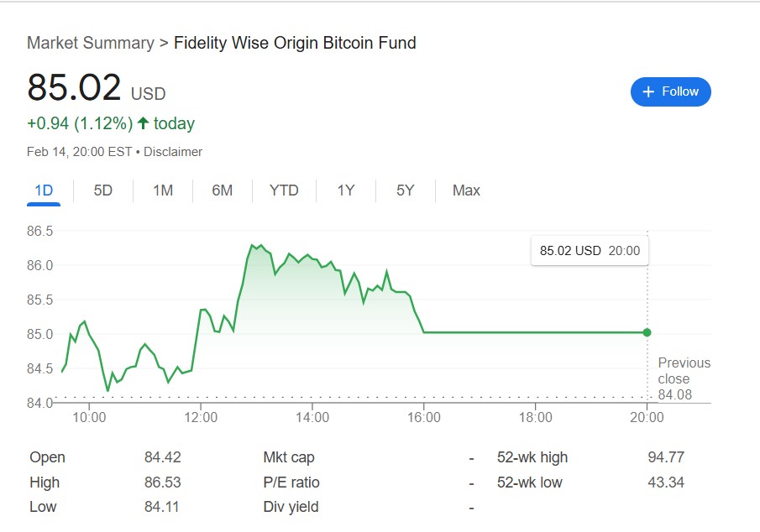Show the 1Y chart view
This screenshot has width=760, height=532.
coord(346,190)
